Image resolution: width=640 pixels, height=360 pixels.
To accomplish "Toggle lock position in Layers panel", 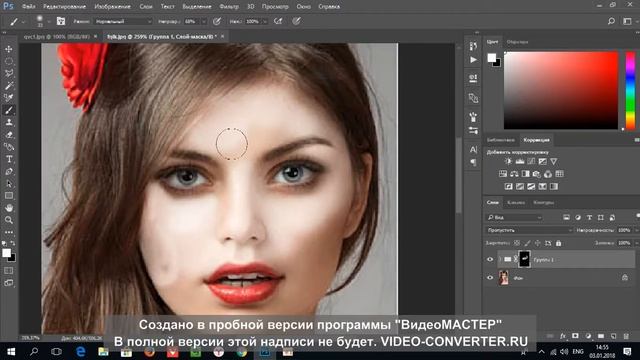I will point(538,243).
